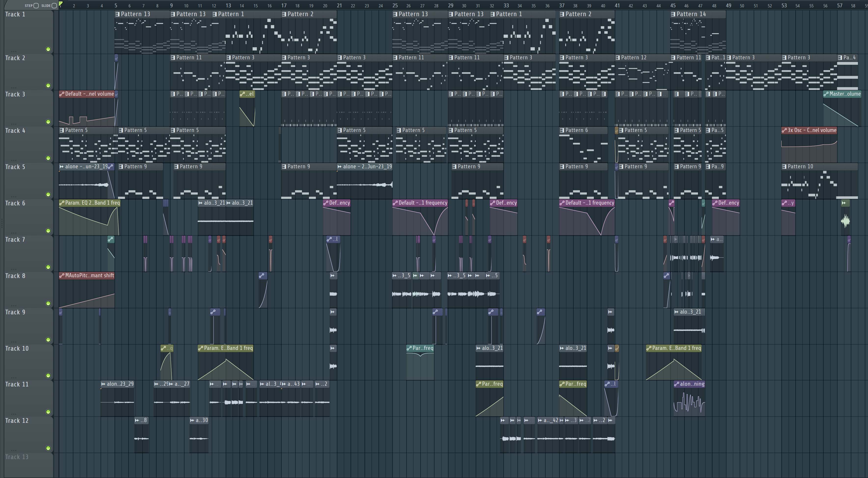Select the Track 7 header
This screenshot has height=478, width=868.
[29, 253]
